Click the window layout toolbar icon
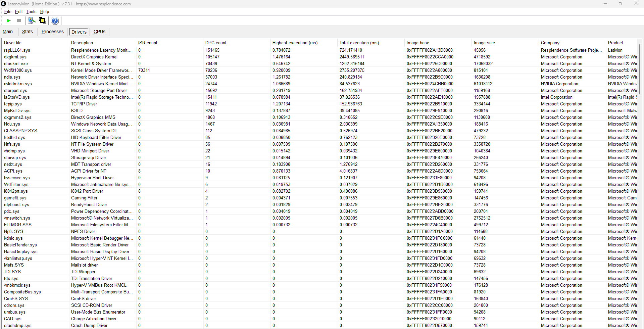Viewport: 644px width, 329px height. click(43, 21)
